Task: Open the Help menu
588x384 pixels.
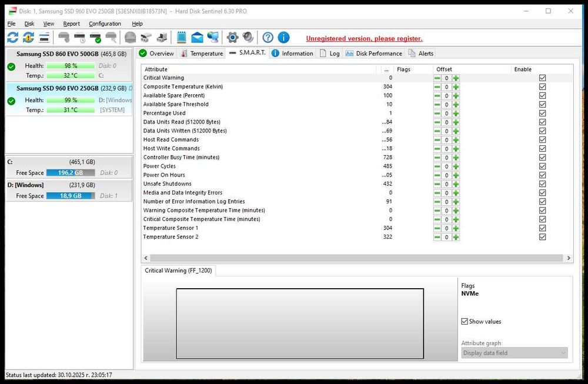Action: (x=137, y=24)
